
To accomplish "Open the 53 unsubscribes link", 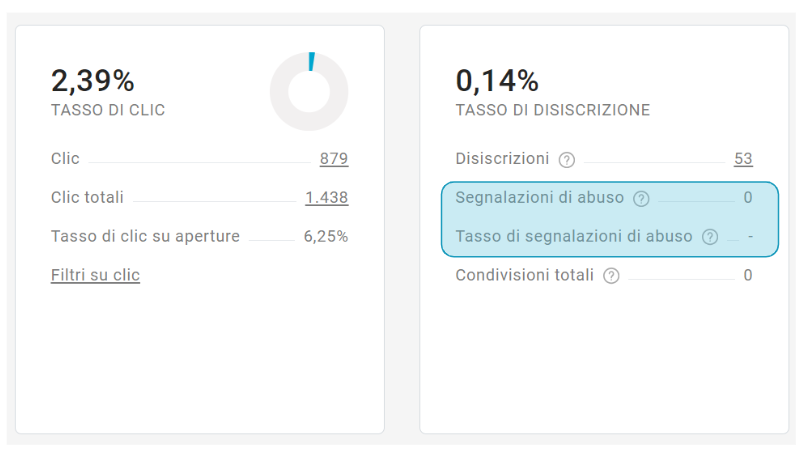I will tap(743, 159).
